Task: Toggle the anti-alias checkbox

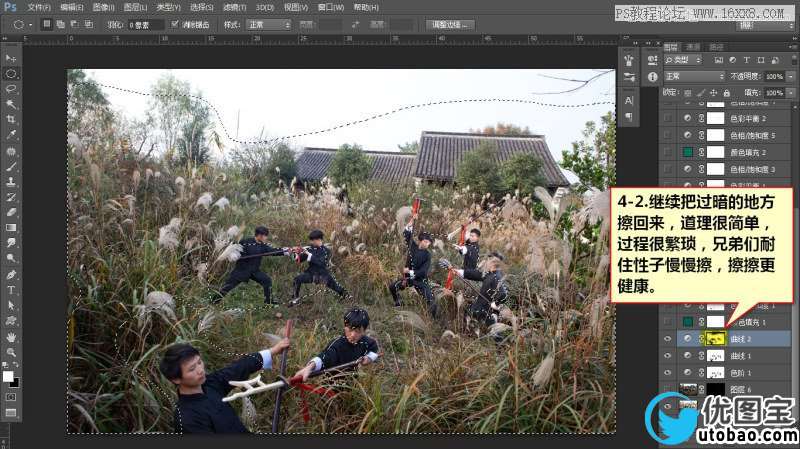Action: 175,24
